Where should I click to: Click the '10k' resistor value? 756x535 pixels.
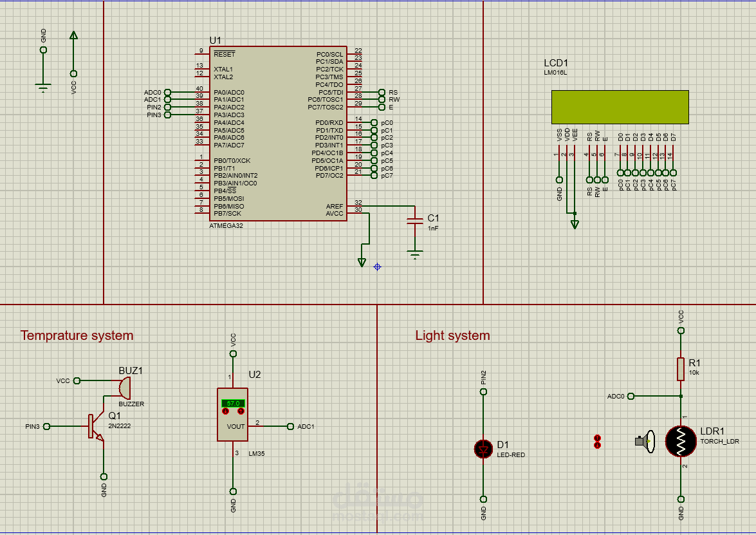click(694, 373)
